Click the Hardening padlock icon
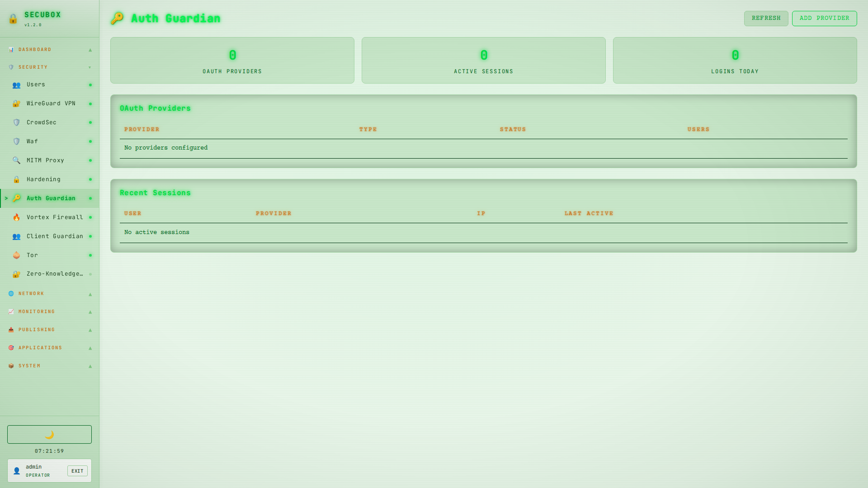 pyautogui.click(x=16, y=179)
